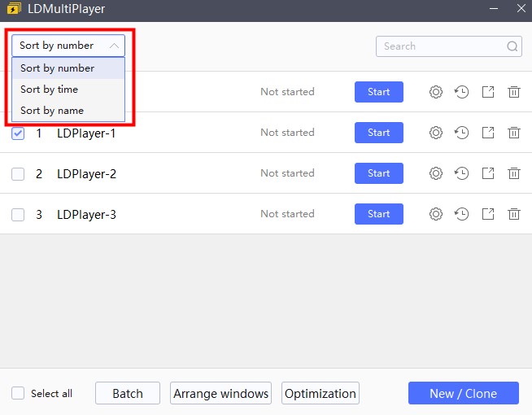Start the top instance in the list

click(x=379, y=92)
